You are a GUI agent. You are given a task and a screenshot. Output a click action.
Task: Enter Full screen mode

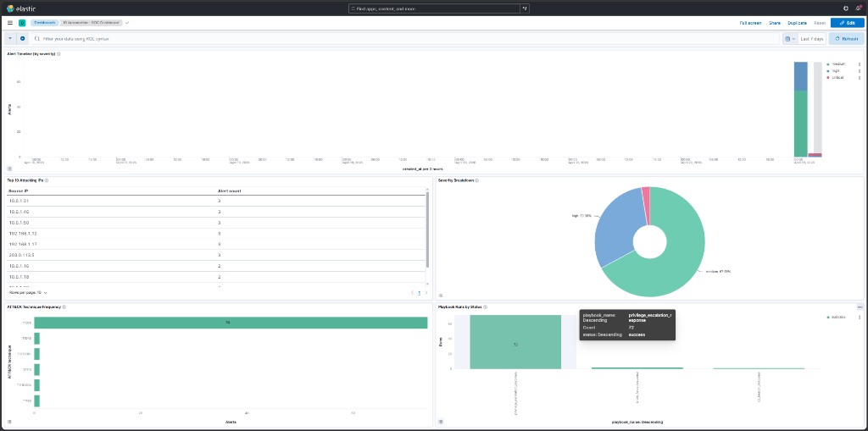coord(751,23)
